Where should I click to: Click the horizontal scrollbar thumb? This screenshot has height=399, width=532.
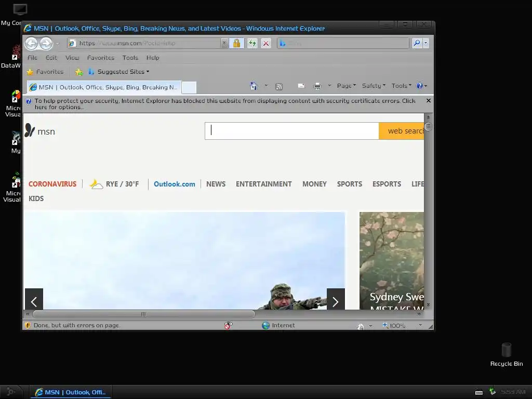143,314
